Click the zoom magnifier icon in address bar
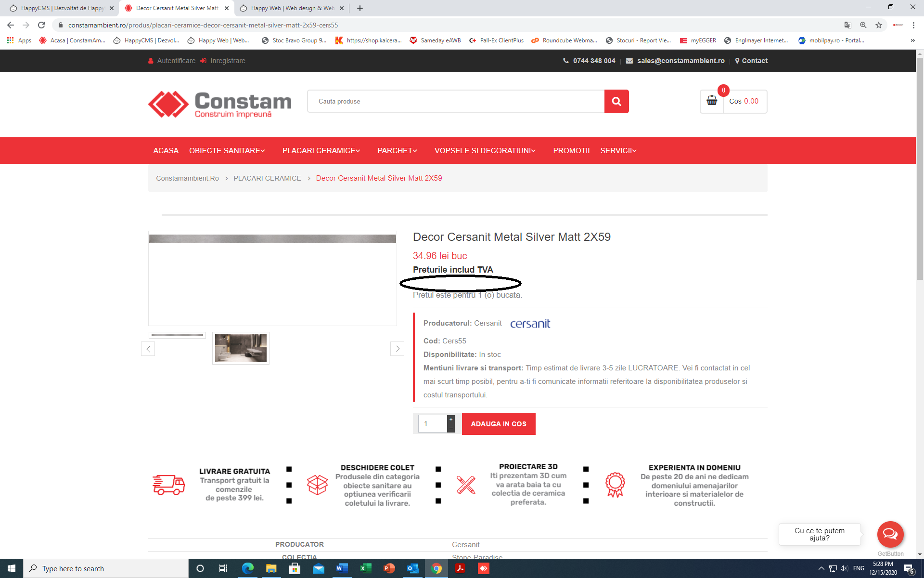 863,25
